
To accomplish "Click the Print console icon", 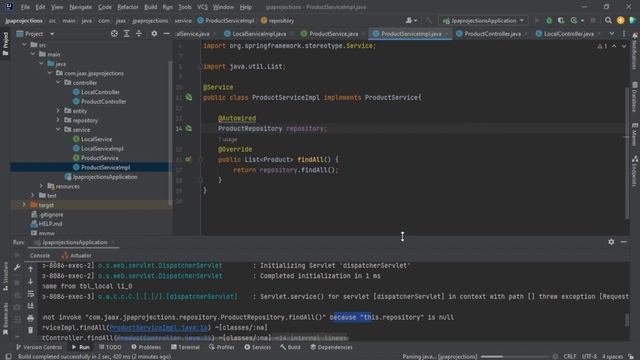I will pyautogui.click(x=31, y=318).
